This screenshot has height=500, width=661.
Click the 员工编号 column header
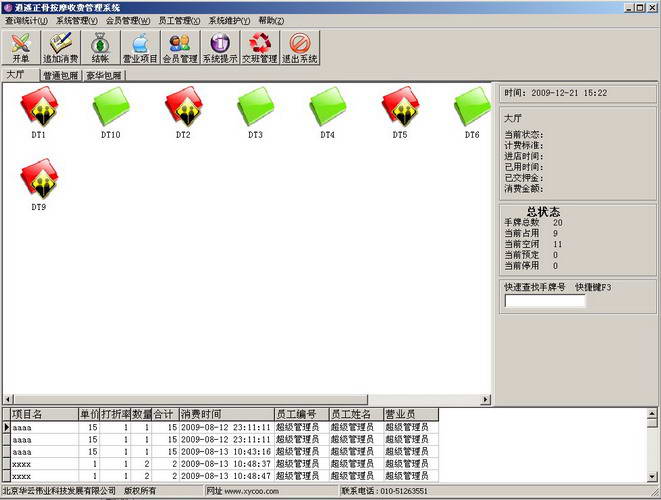point(301,414)
